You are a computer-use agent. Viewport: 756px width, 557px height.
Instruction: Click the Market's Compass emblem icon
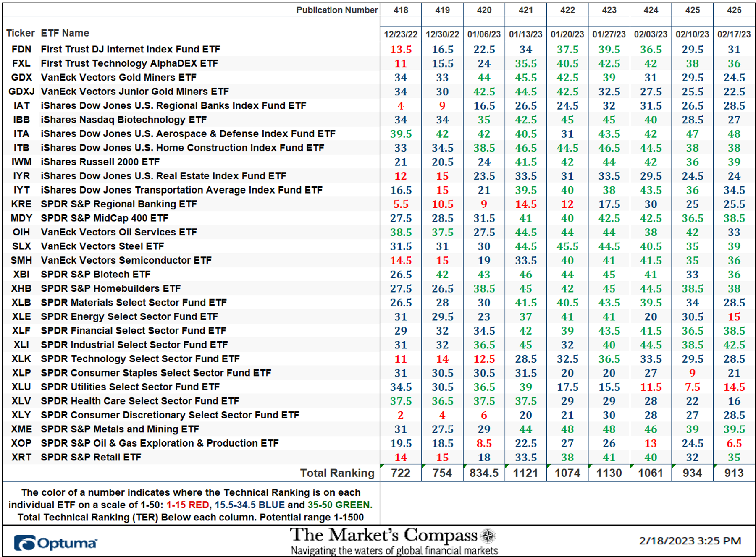(x=488, y=536)
